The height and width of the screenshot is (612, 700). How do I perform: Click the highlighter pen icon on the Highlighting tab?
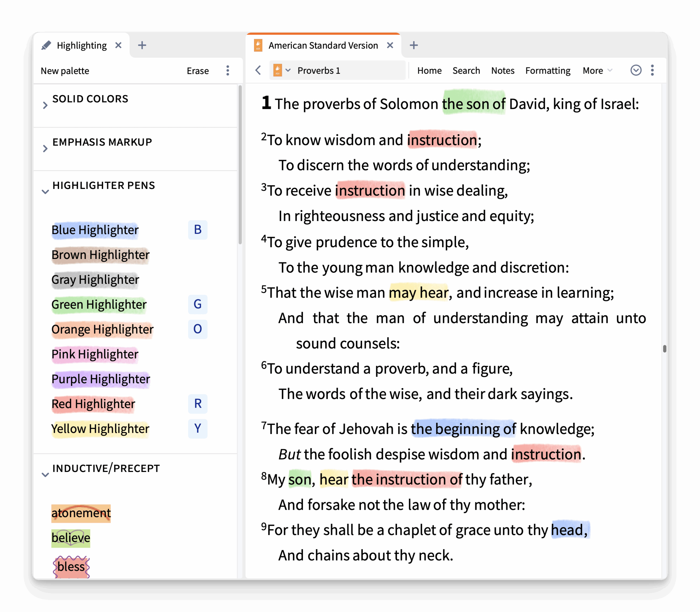point(46,45)
